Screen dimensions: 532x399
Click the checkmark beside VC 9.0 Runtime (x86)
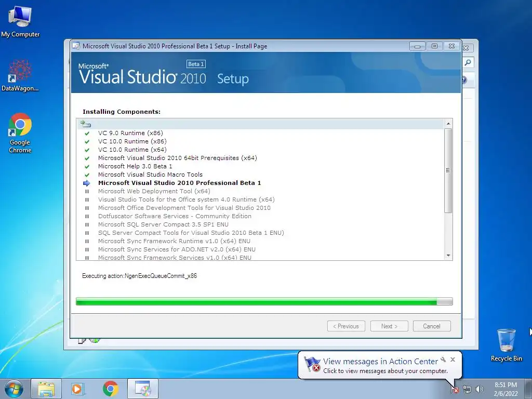87,134
